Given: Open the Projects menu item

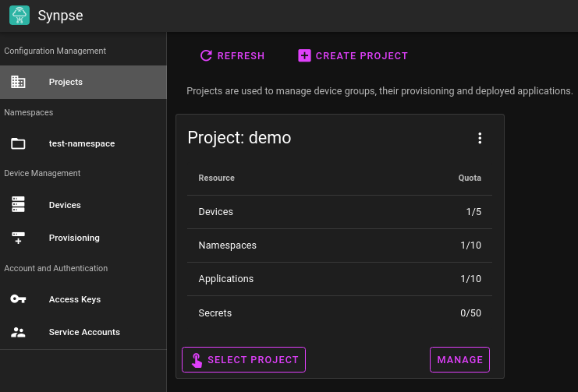Looking at the screenshot, I should click(66, 82).
